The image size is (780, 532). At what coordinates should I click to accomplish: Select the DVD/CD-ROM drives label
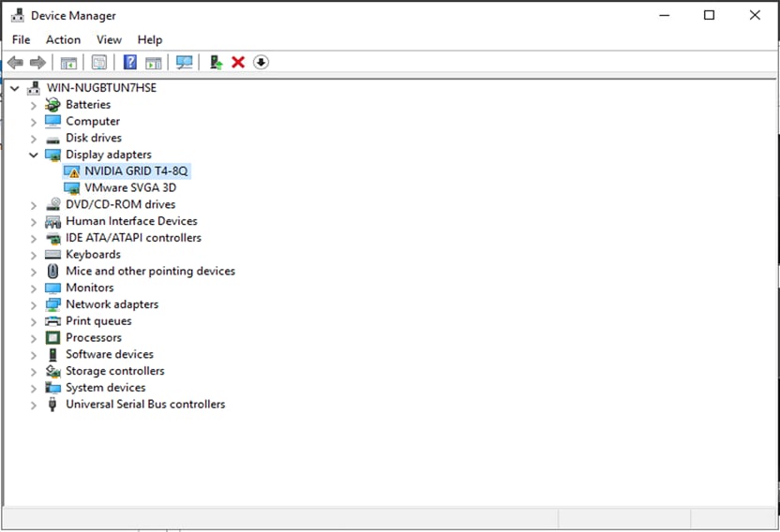pyautogui.click(x=120, y=204)
